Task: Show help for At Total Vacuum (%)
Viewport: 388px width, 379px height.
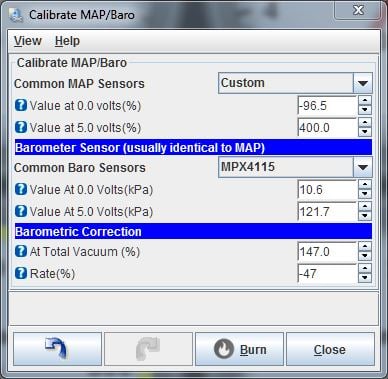Action: coord(21,251)
